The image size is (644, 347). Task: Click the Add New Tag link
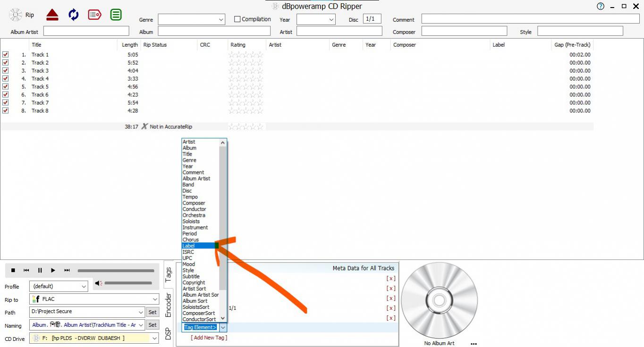click(209, 338)
